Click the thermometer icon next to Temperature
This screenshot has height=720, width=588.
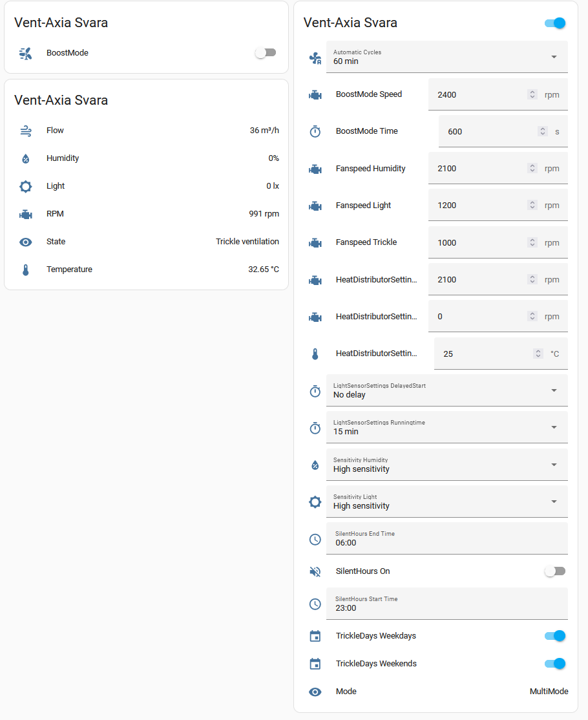click(x=26, y=270)
